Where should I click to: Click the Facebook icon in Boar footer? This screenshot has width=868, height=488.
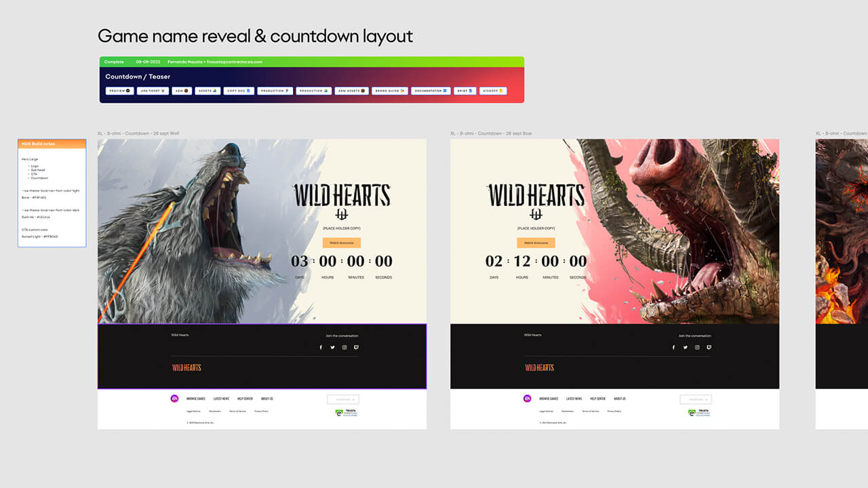(x=673, y=347)
